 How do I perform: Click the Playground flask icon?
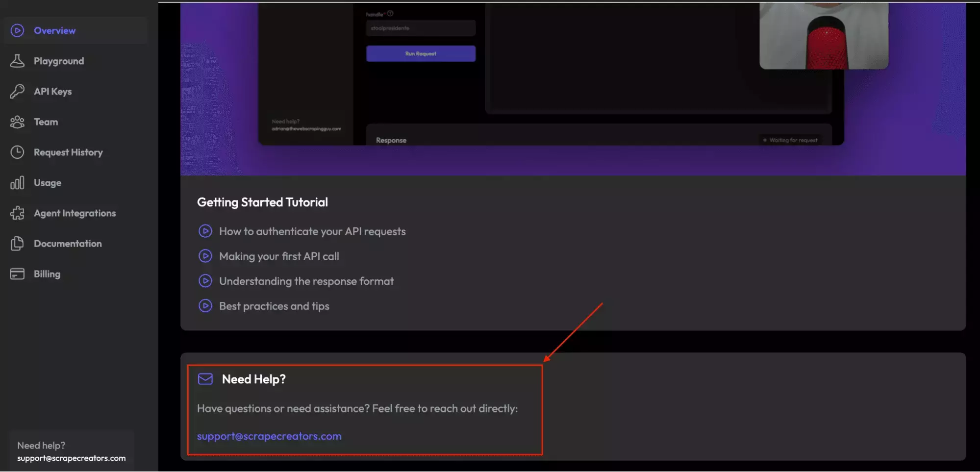17,61
